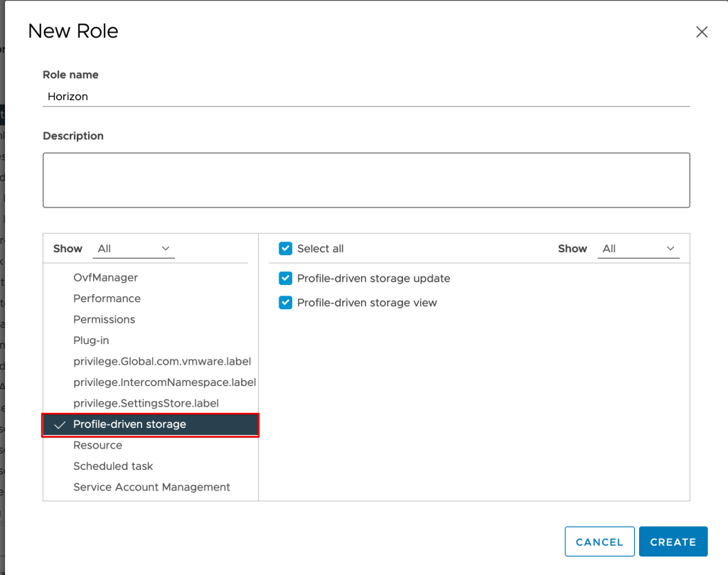Select privilege.Global.com.vmware.label category
Image resolution: width=728 pixels, height=575 pixels.
pos(161,362)
